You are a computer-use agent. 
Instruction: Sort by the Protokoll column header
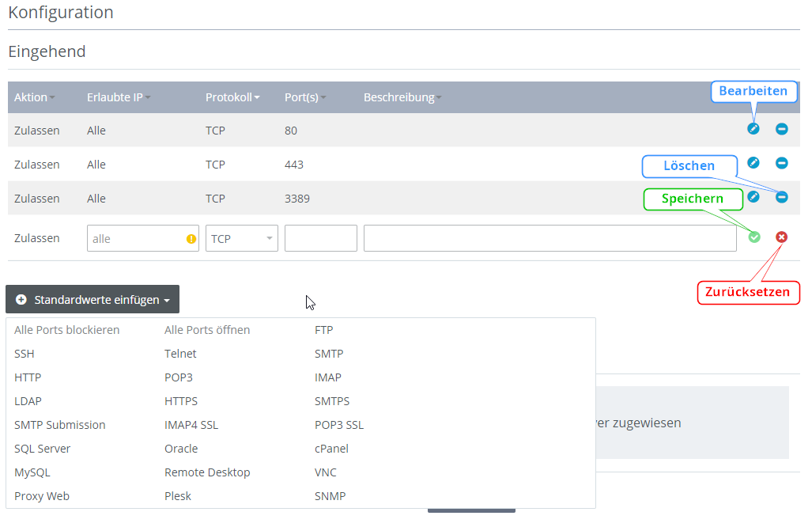(x=232, y=97)
